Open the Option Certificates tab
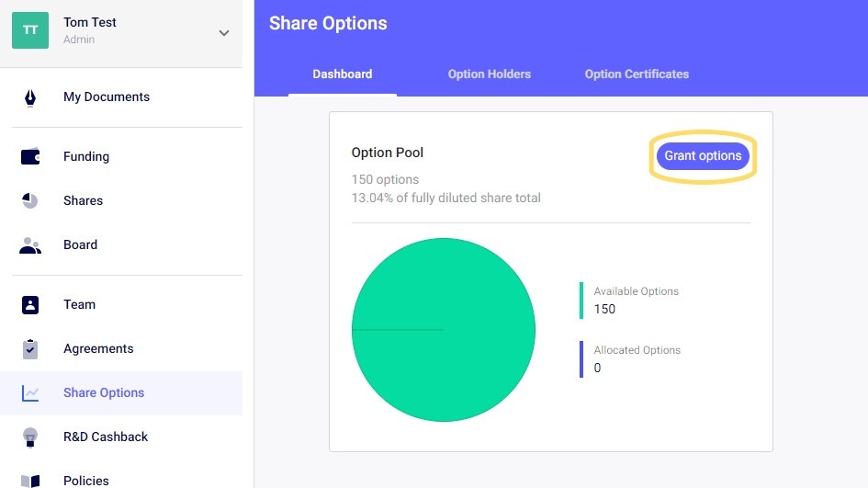Screen dimensions: 868x488 pyautogui.click(x=637, y=74)
